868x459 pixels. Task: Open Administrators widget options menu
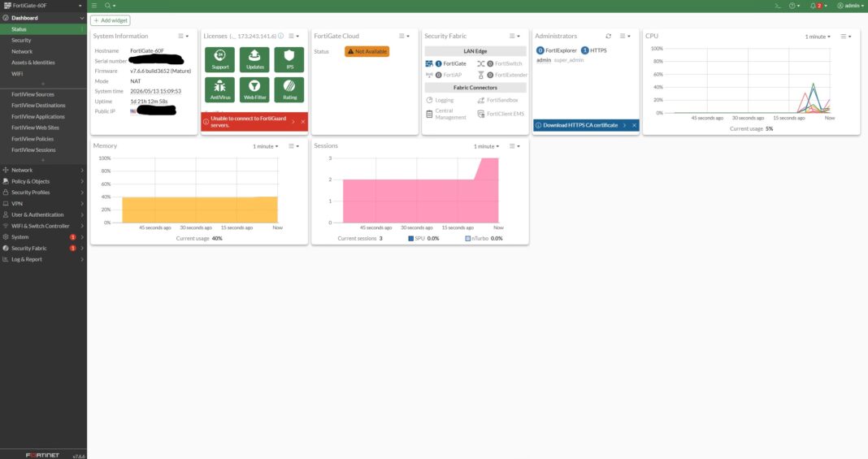[x=625, y=36]
